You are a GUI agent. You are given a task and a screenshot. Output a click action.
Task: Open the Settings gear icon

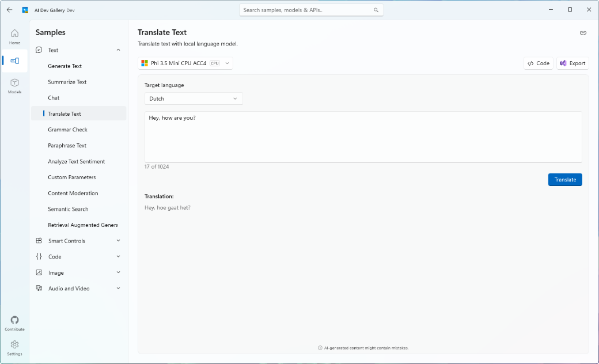point(14,344)
